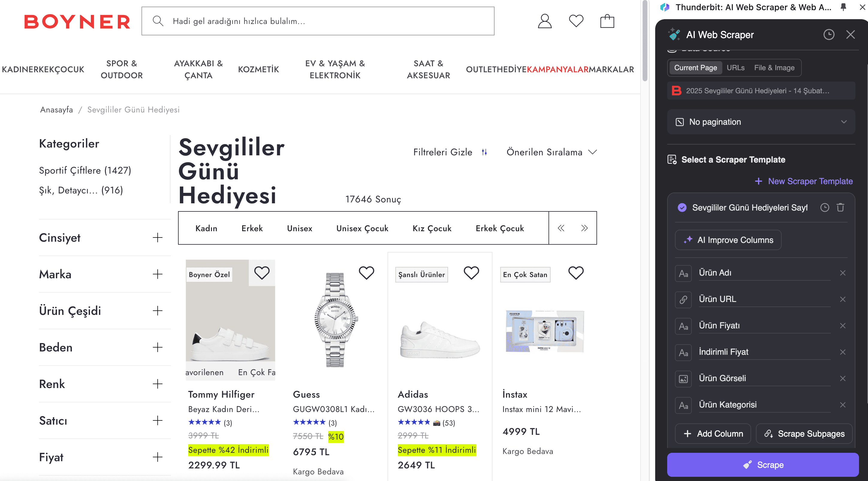The width and height of the screenshot is (868, 481).
Task: Open scraper history clock icon in panel header
Action: (829, 34)
